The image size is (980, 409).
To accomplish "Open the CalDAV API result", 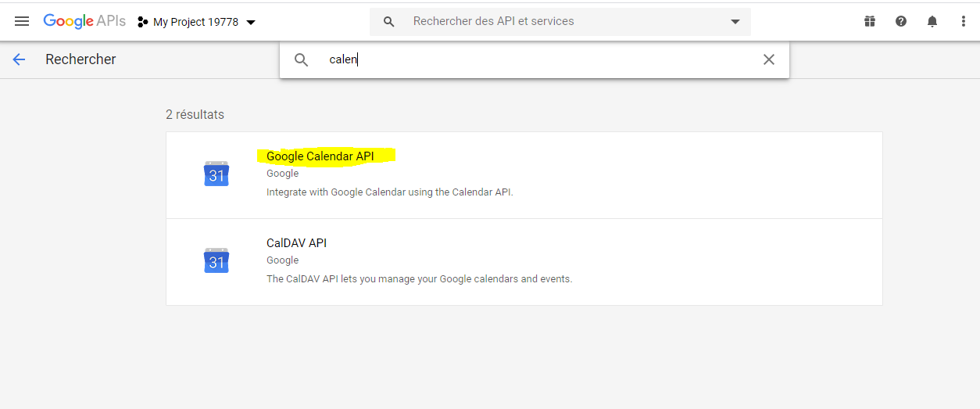I will [524, 262].
